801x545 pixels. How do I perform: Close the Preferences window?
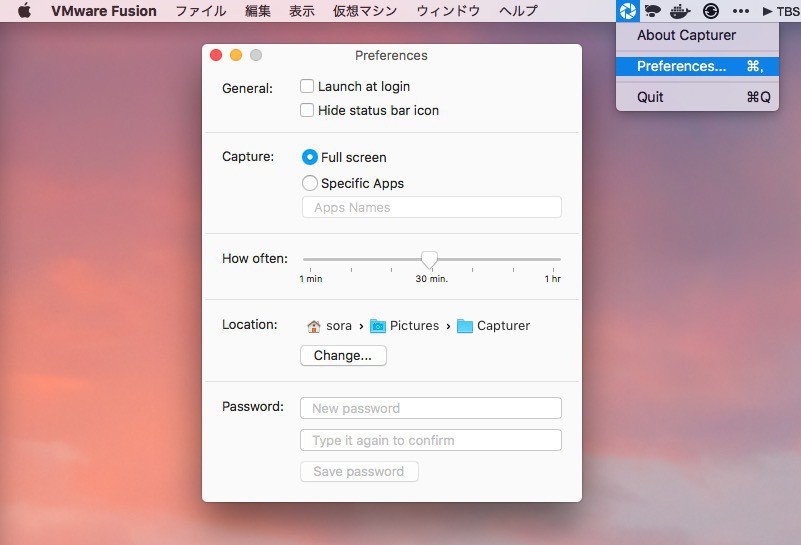pos(216,55)
